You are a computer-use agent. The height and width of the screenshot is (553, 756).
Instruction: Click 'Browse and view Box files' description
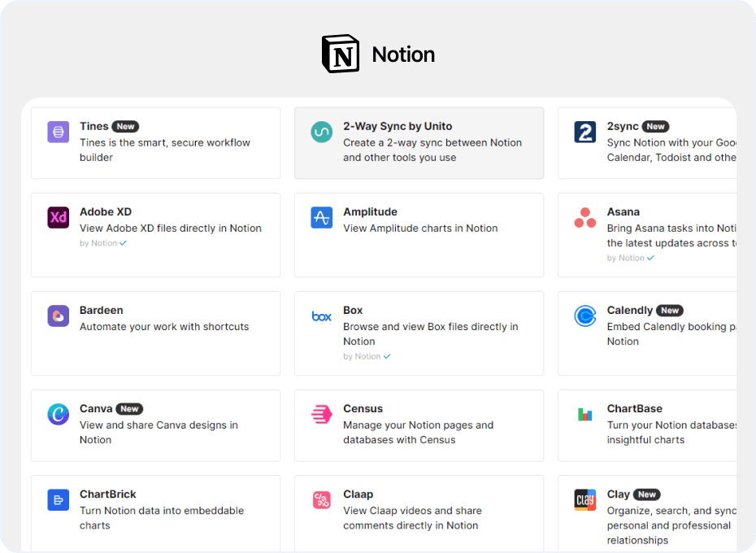pyautogui.click(x=431, y=334)
